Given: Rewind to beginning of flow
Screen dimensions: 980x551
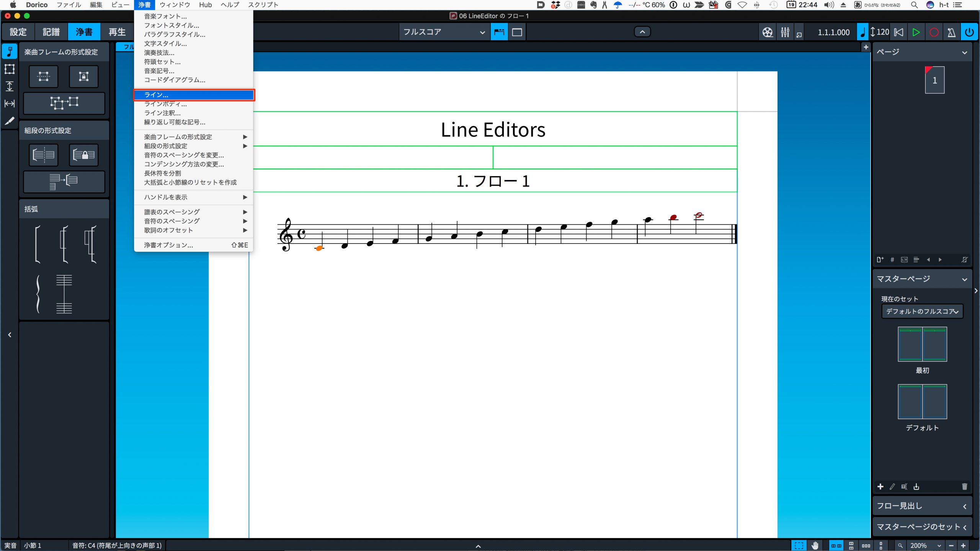Looking at the screenshot, I should pos(898,32).
